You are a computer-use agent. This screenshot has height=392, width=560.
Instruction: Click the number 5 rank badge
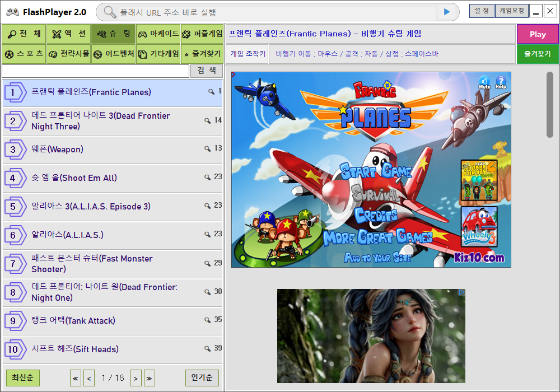[x=15, y=207]
